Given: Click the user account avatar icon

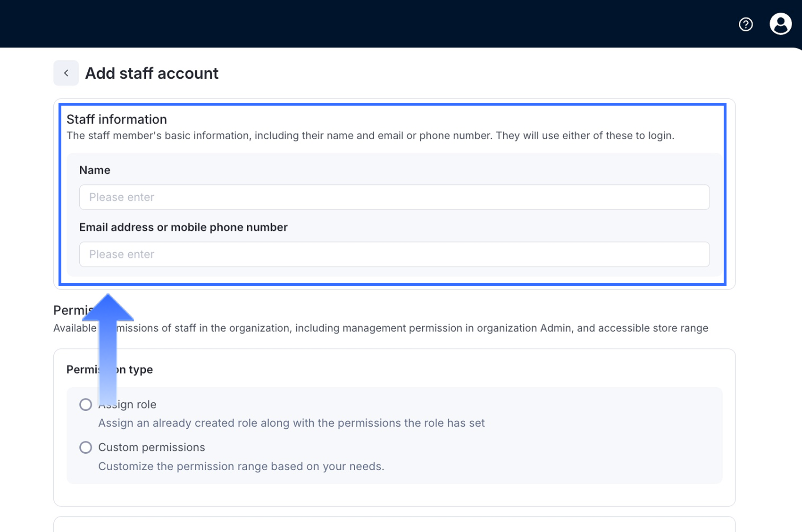Looking at the screenshot, I should point(780,24).
